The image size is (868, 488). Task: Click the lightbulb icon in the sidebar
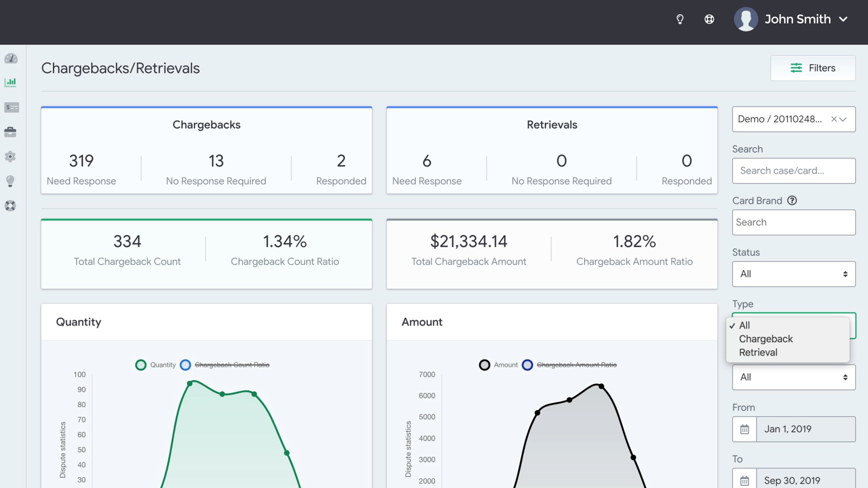(x=10, y=181)
